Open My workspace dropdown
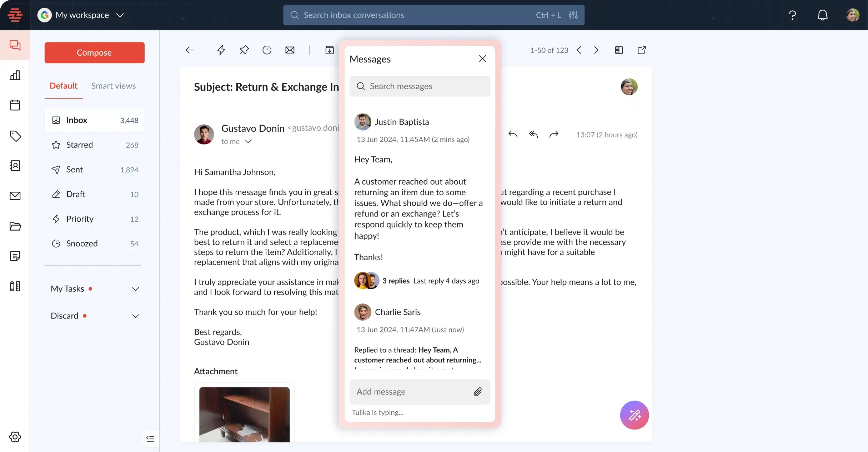This screenshot has width=868, height=452. (81, 15)
